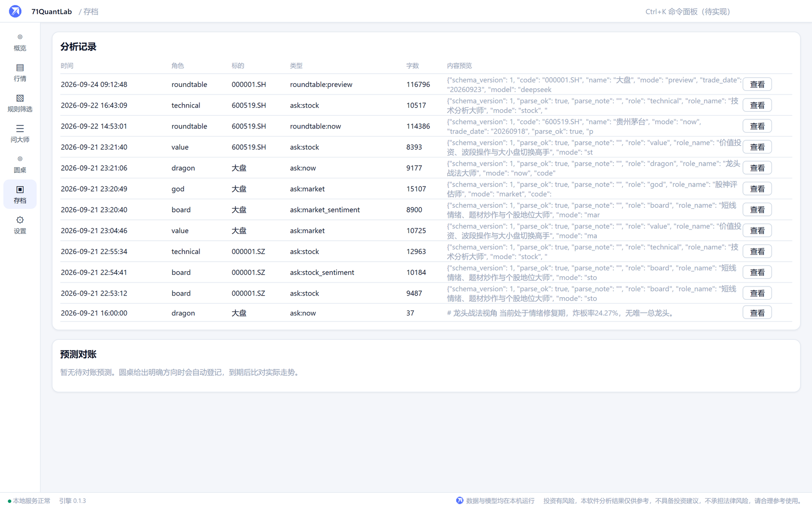View the roundtable:preview record for 000001.SH

pyautogui.click(x=757, y=84)
